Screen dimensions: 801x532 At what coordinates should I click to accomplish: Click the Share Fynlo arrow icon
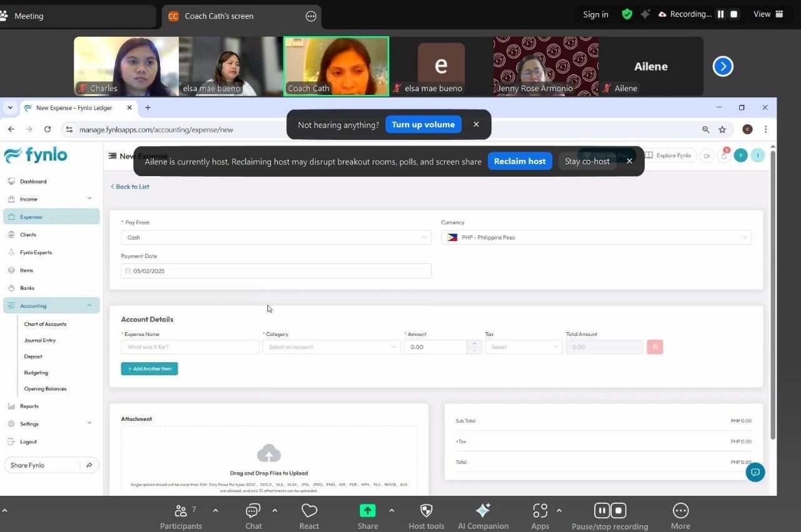(x=89, y=465)
